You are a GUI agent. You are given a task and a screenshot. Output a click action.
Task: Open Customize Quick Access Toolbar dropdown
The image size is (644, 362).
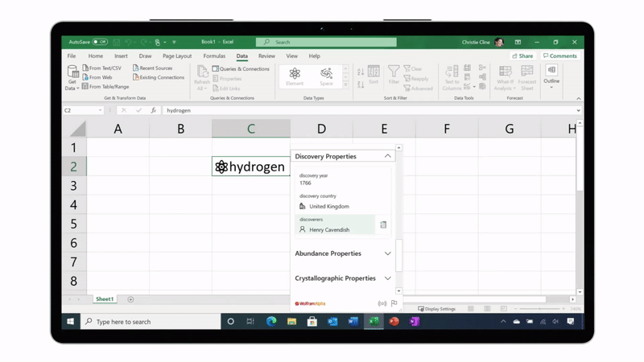(174, 42)
